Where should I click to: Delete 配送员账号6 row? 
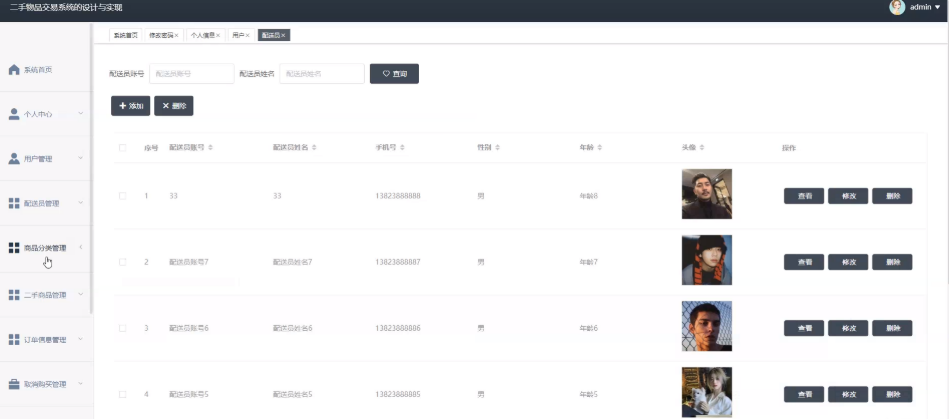(892, 328)
